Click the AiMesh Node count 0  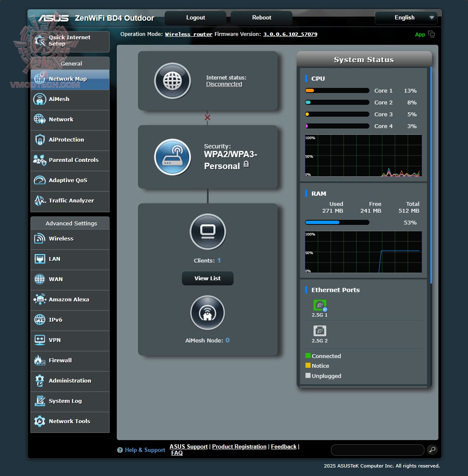coord(227,340)
